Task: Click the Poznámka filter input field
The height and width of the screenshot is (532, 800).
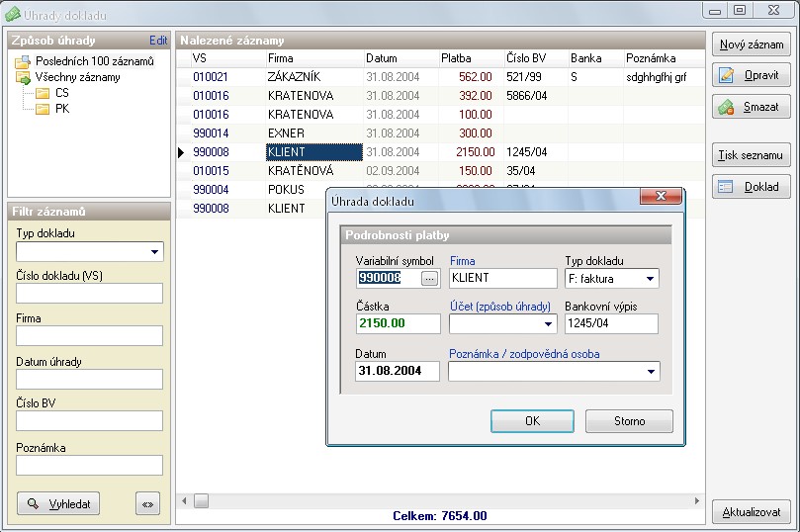Action: [x=89, y=466]
